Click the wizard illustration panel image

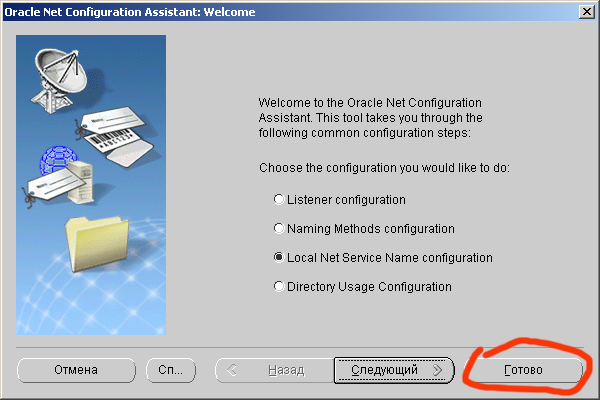click(91, 185)
